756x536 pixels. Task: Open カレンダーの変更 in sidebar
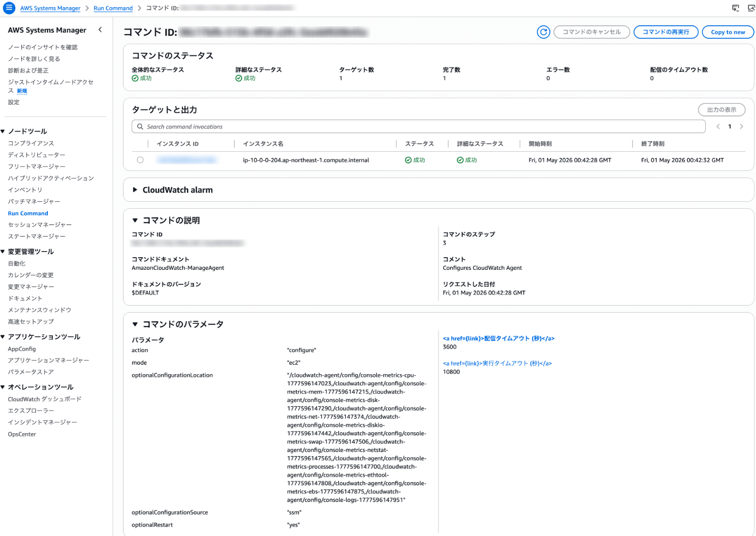click(x=31, y=275)
